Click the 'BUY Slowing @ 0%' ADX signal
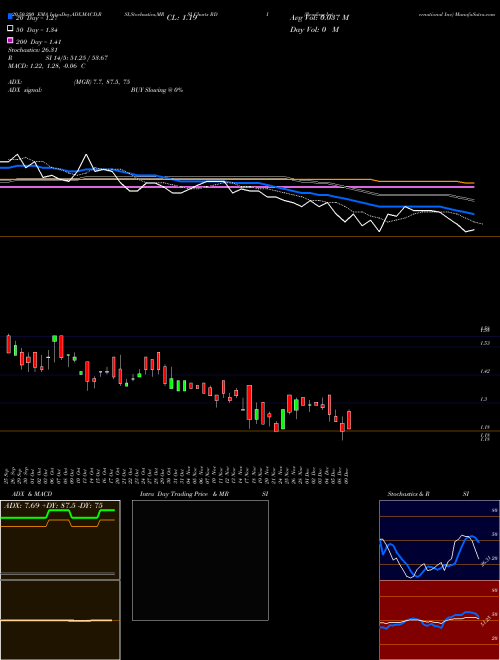500x660 pixels. pos(157,90)
